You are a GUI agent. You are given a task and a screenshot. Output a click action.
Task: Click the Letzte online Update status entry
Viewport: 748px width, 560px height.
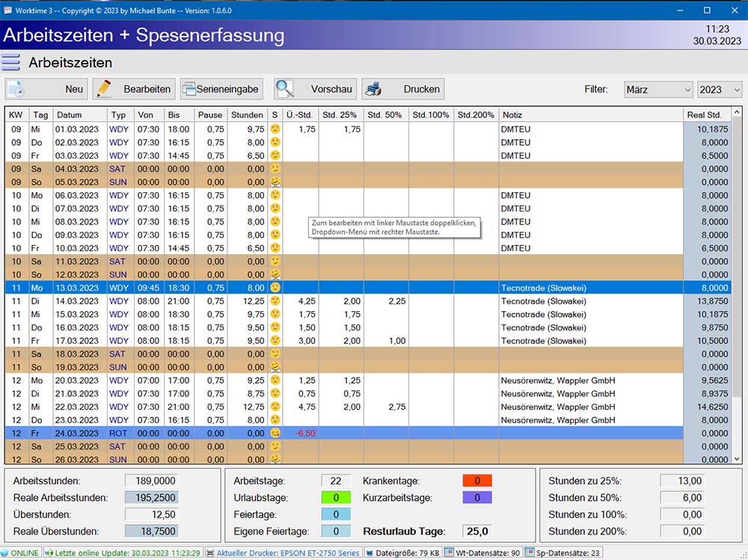pos(123,553)
